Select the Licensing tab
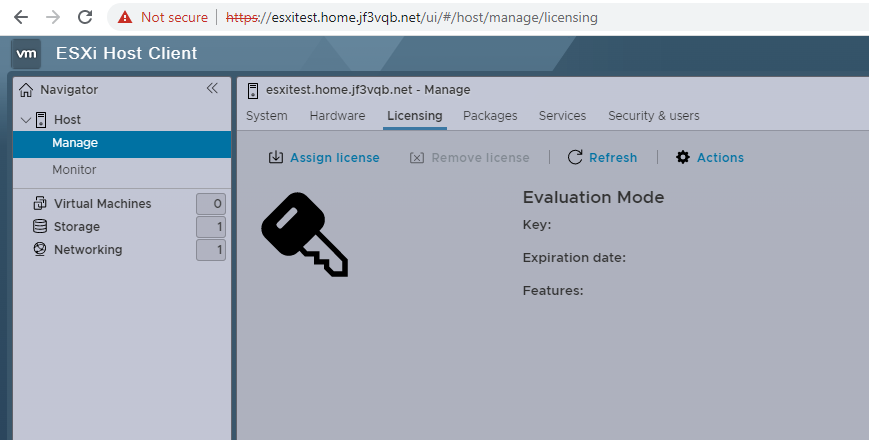Viewport: 869px width, 440px height. point(415,116)
